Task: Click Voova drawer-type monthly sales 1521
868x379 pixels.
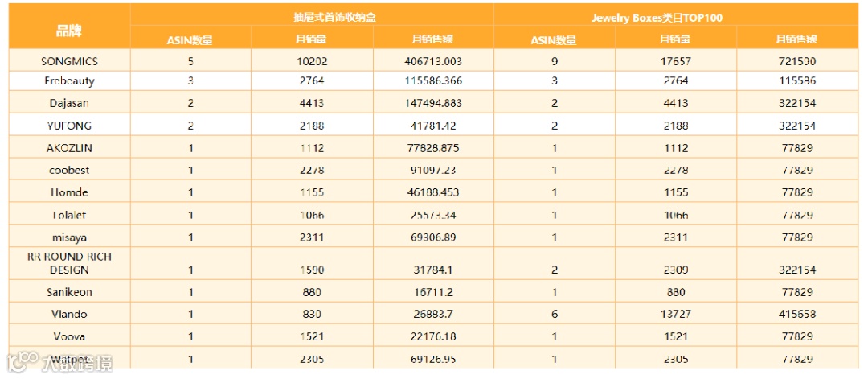Action: click(312, 336)
